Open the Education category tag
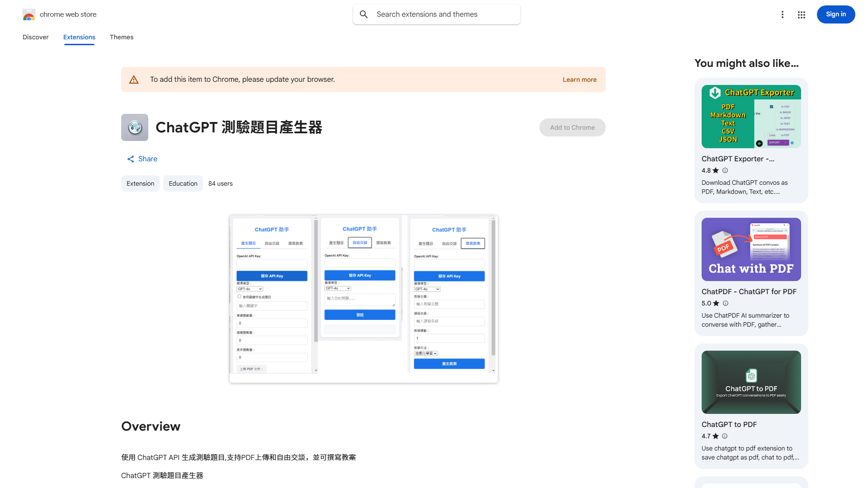 click(183, 183)
